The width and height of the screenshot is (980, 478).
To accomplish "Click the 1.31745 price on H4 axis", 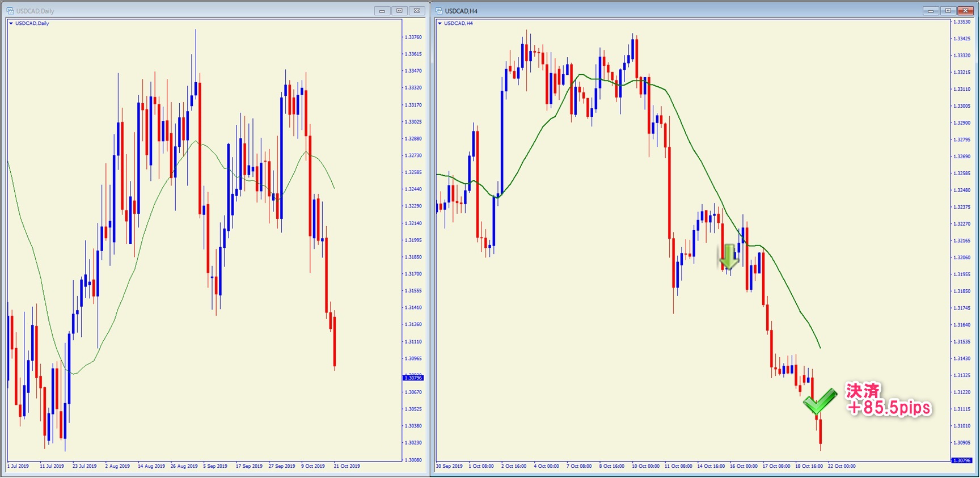I will click(962, 308).
